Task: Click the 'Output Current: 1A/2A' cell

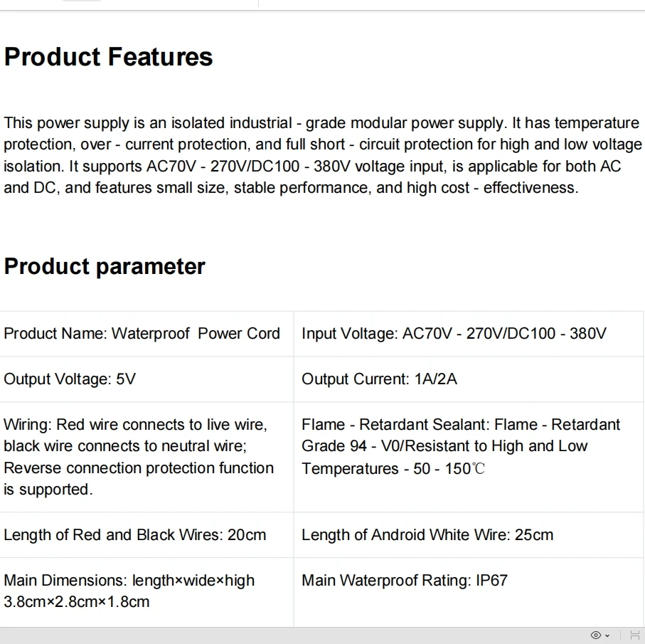Action: click(x=379, y=379)
